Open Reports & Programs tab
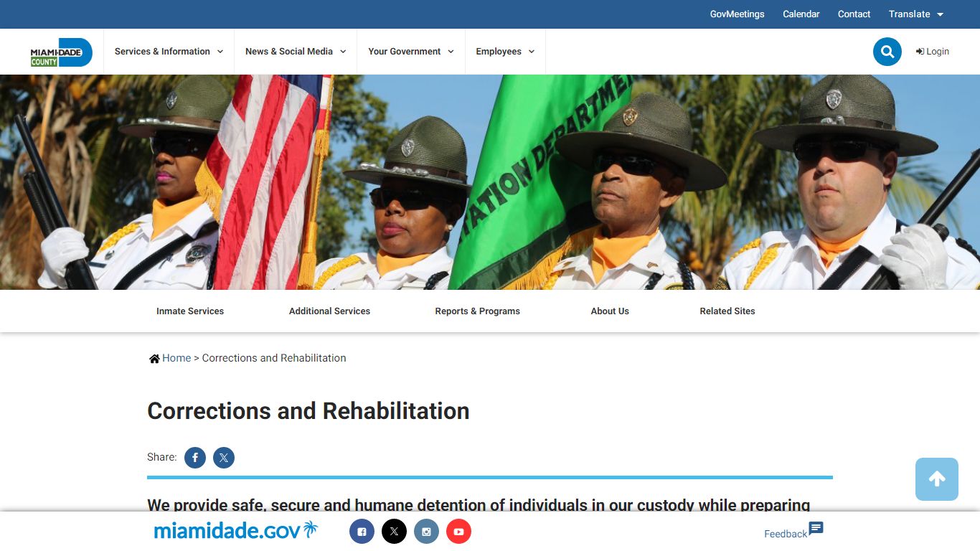Screen dimensions: 980x551 coord(477,311)
